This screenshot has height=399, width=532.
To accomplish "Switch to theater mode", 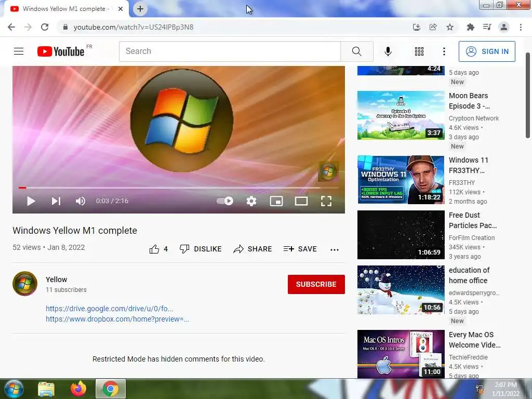I will tap(301, 201).
